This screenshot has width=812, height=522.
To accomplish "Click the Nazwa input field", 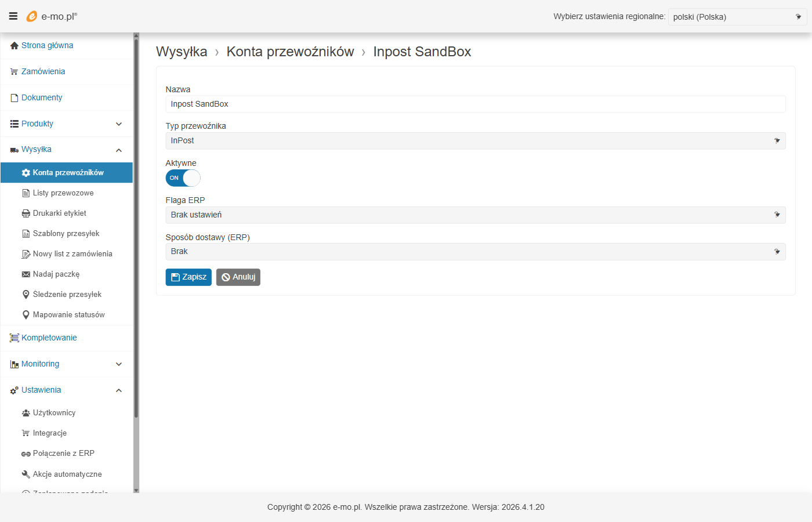I will pyautogui.click(x=475, y=104).
